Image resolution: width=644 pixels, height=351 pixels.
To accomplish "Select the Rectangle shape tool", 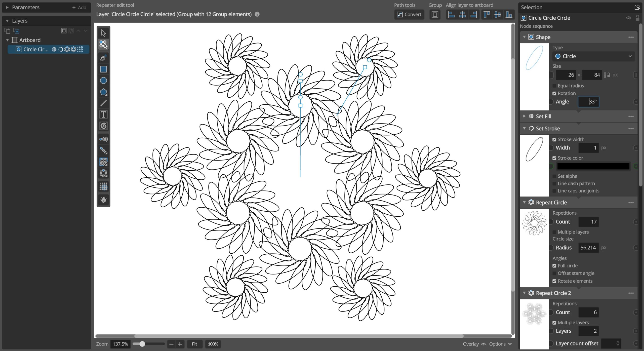I will pos(103,69).
